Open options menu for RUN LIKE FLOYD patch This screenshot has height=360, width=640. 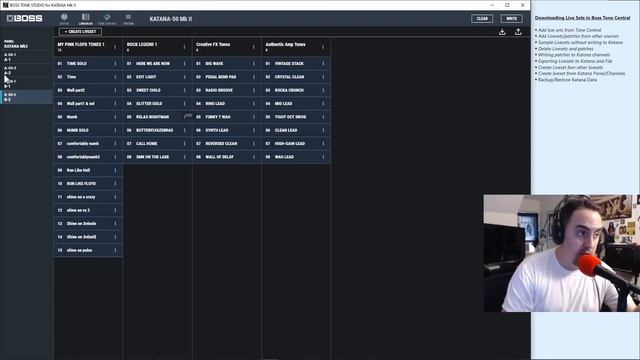(115, 184)
